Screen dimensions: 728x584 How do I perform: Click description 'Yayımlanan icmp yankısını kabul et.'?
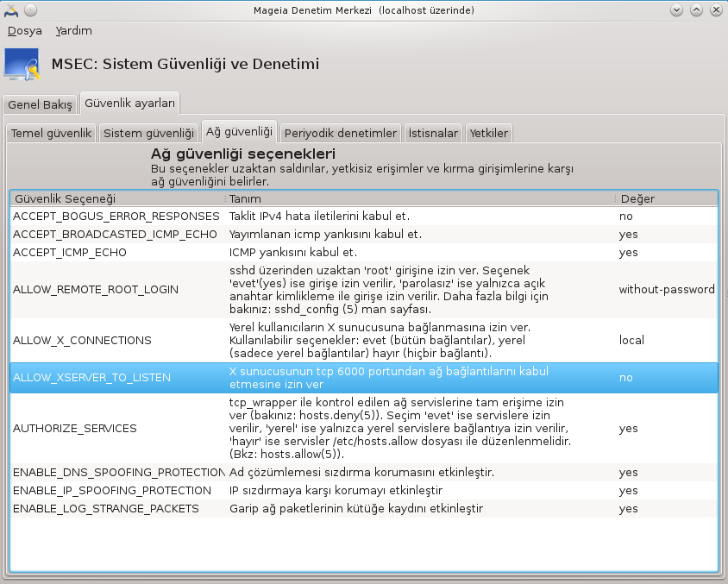(325, 235)
